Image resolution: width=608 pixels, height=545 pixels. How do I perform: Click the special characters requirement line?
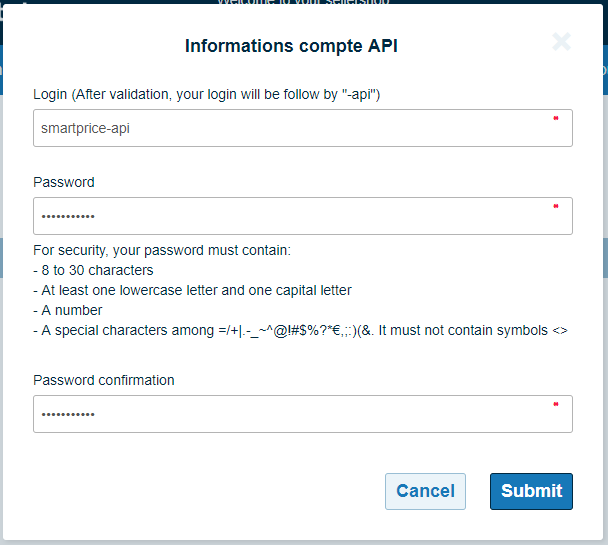300,330
